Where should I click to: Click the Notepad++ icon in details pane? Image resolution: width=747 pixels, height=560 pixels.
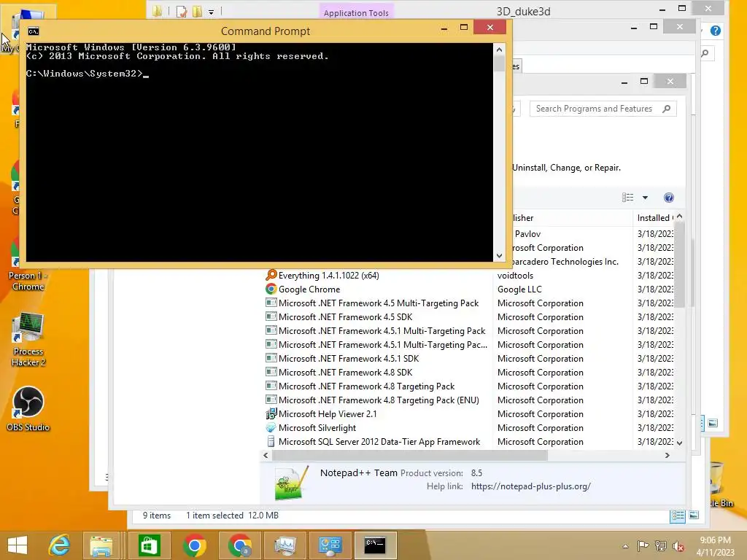coord(290,483)
